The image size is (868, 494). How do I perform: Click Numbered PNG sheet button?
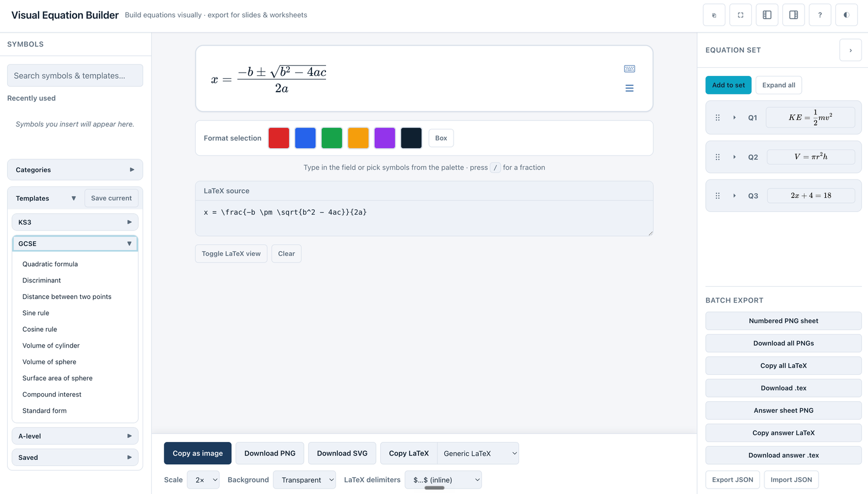tap(783, 321)
